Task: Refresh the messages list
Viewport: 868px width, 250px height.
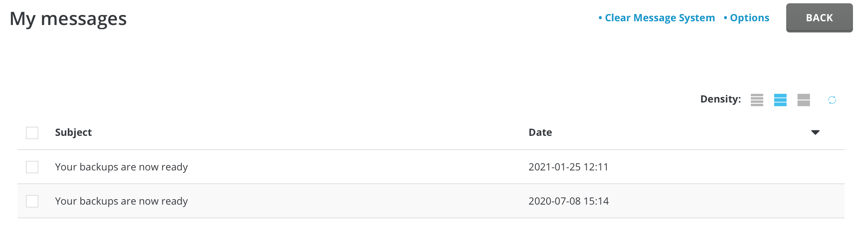Action: pos(832,100)
